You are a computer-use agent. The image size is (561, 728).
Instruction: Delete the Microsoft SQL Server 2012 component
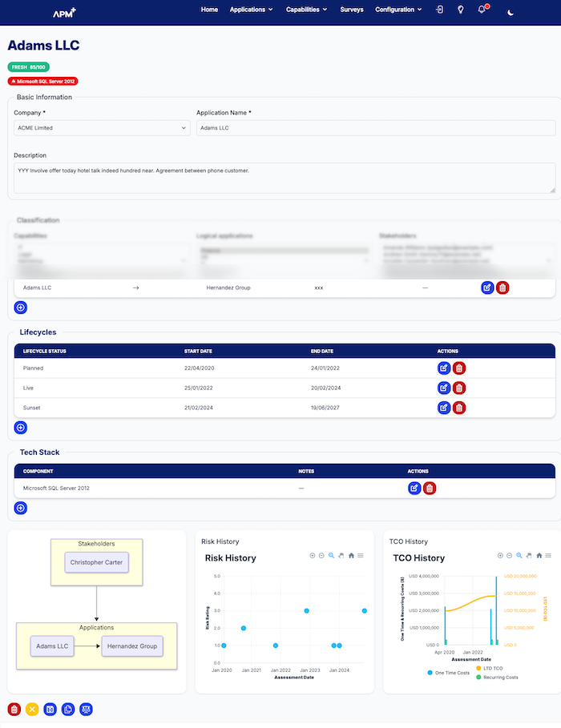click(430, 489)
